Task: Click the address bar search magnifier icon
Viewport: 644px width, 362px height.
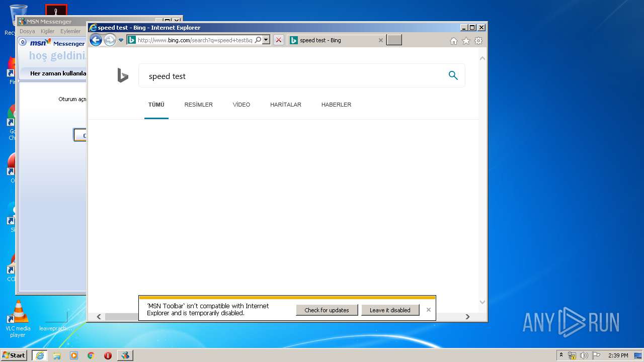Action: coord(258,40)
